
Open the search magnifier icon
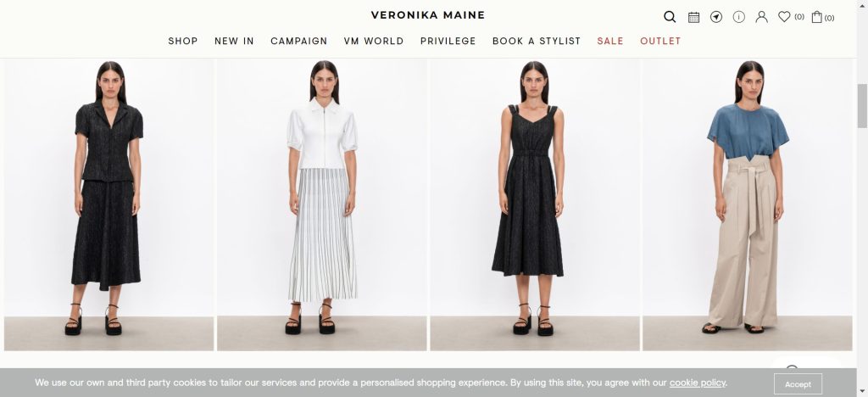[x=670, y=17]
